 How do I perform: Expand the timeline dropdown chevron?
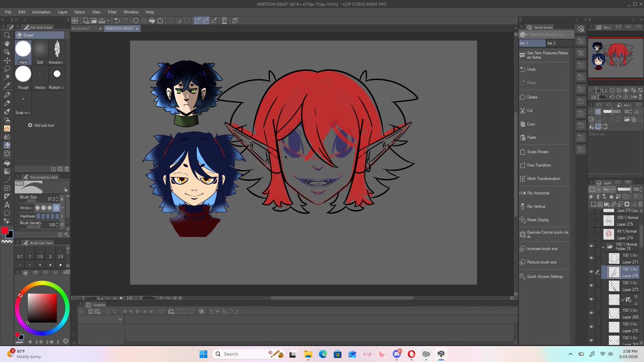pyautogui.click(x=120, y=319)
